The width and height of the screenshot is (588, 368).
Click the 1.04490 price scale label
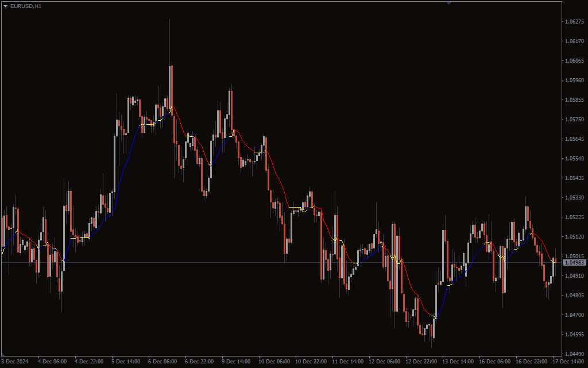[x=575, y=354]
